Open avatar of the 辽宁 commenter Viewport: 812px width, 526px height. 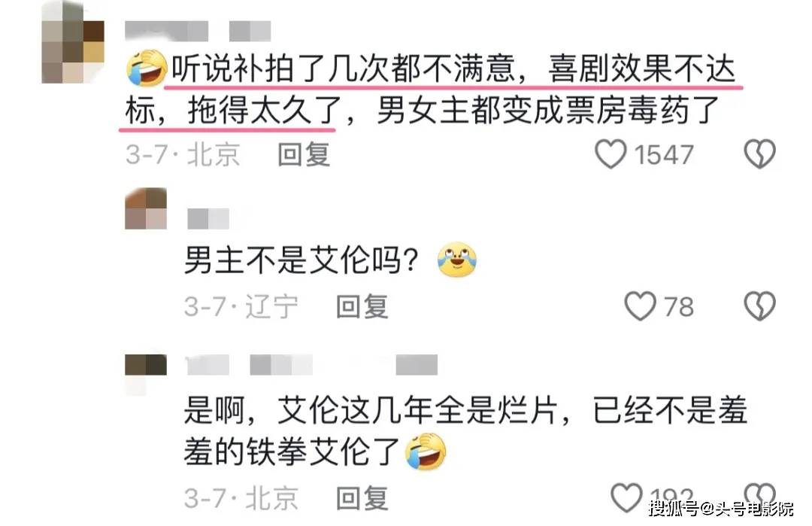[x=146, y=208]
